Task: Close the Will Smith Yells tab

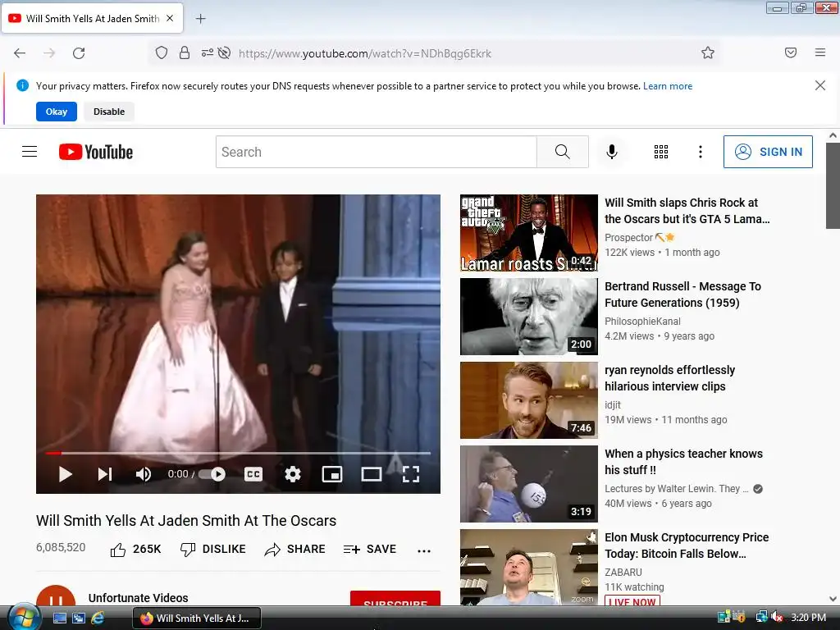Action: coord(170,18)
